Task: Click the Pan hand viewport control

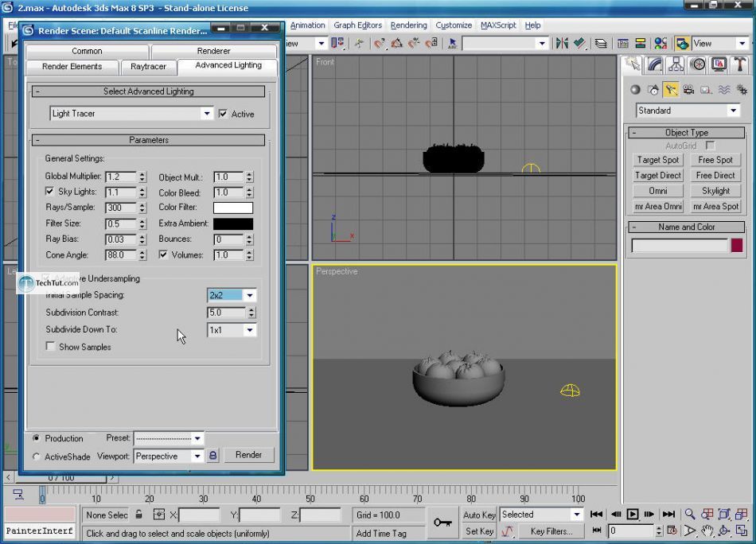Action: (x=707, y=531)
